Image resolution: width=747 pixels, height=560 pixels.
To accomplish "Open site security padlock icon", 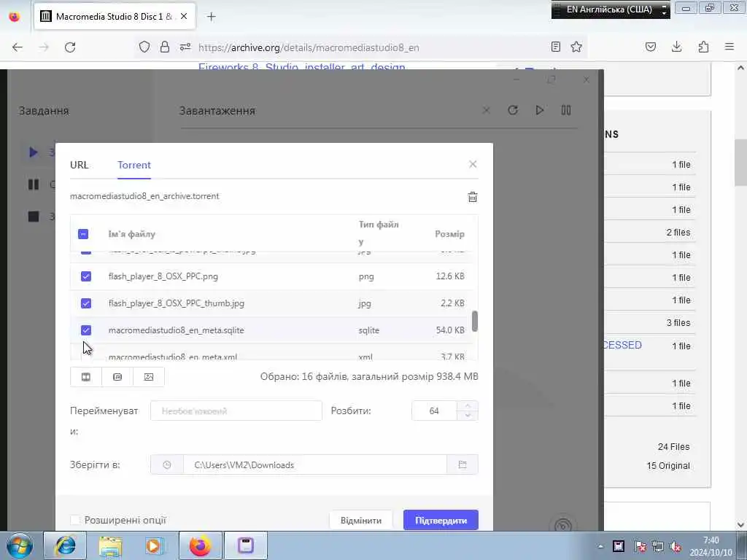I will (165, 47).
